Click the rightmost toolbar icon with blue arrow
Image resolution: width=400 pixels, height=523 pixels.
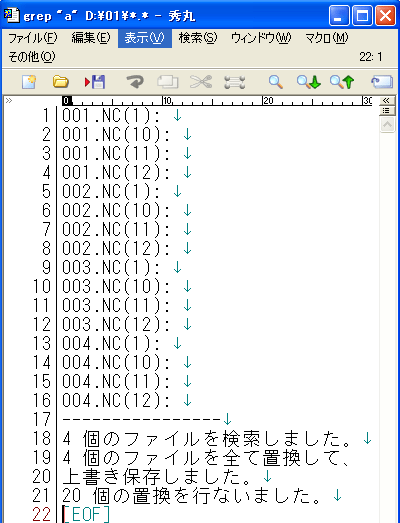[382, 82]
